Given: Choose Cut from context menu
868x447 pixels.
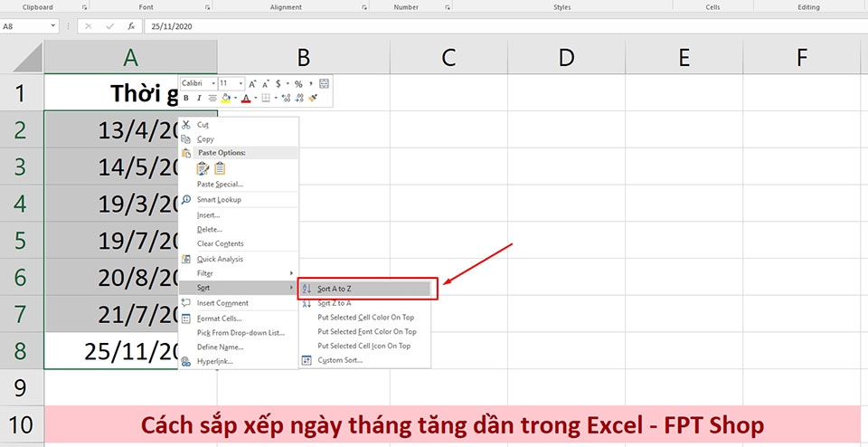Looking at the screenshot, I should pos(238,125).
